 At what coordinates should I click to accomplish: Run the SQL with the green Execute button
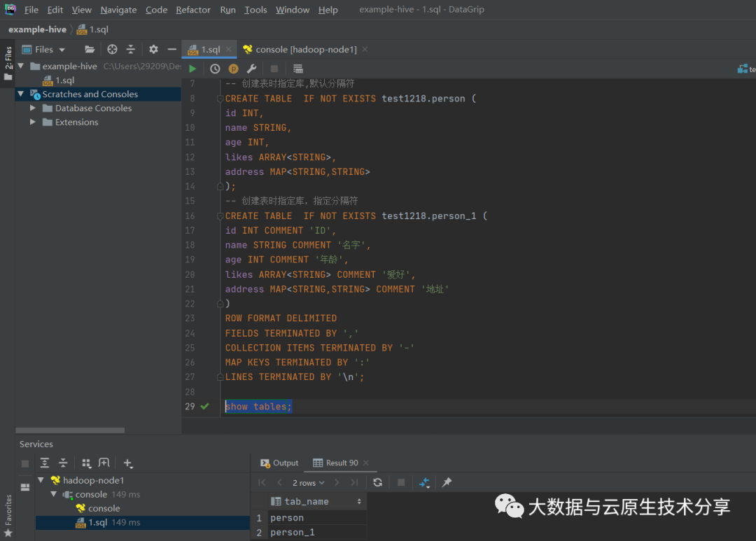192,69
